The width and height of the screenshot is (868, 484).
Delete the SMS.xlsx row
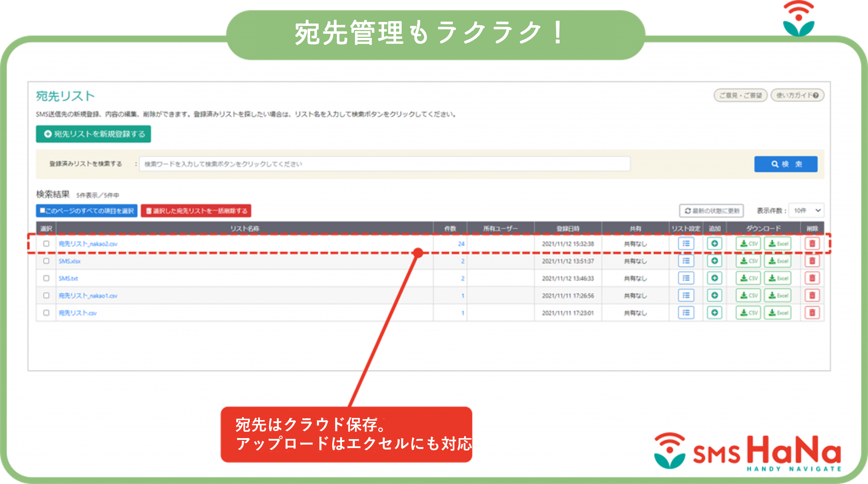coord(812,261)
